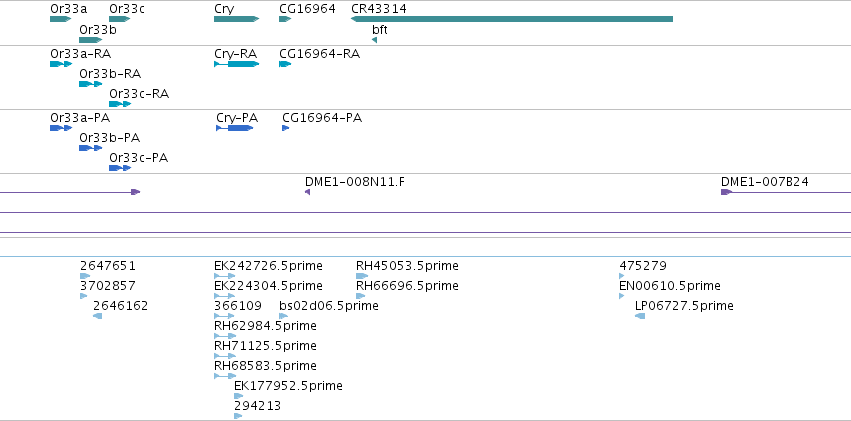This screenshot has height=421, width=851.
Task: Click the Cry gene feature arrow
Action: coord(237,19)
